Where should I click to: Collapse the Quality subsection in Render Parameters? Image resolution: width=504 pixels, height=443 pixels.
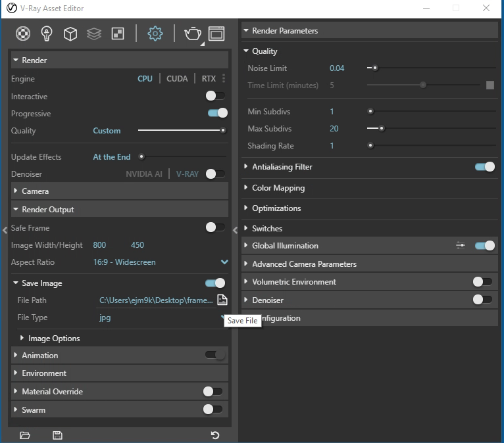click(x=246, y=51)
